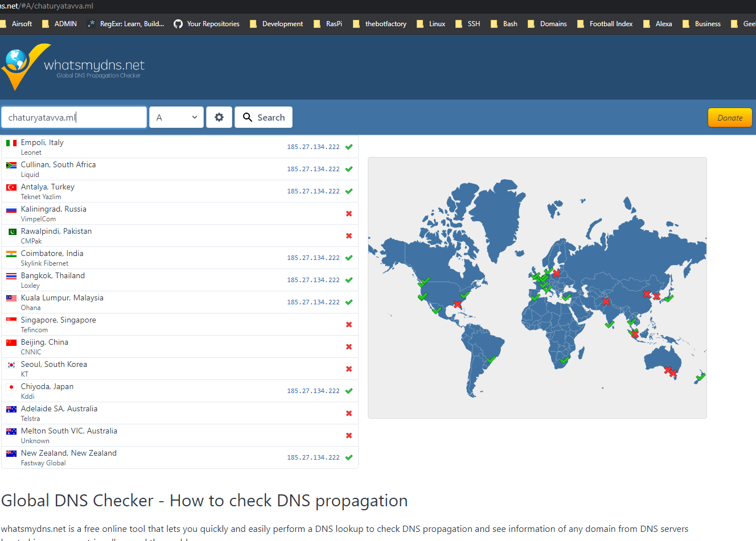The height and width of the screenshot is (541, 756).
Task: Open the Linux bookmarks folder
Action: 431,24
